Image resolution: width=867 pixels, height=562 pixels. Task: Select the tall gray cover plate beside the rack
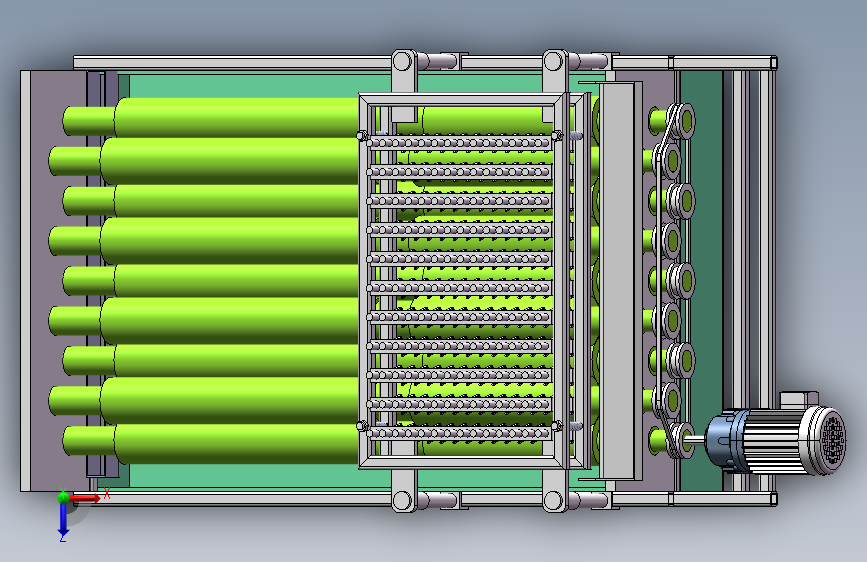click(x=617, y=281)
